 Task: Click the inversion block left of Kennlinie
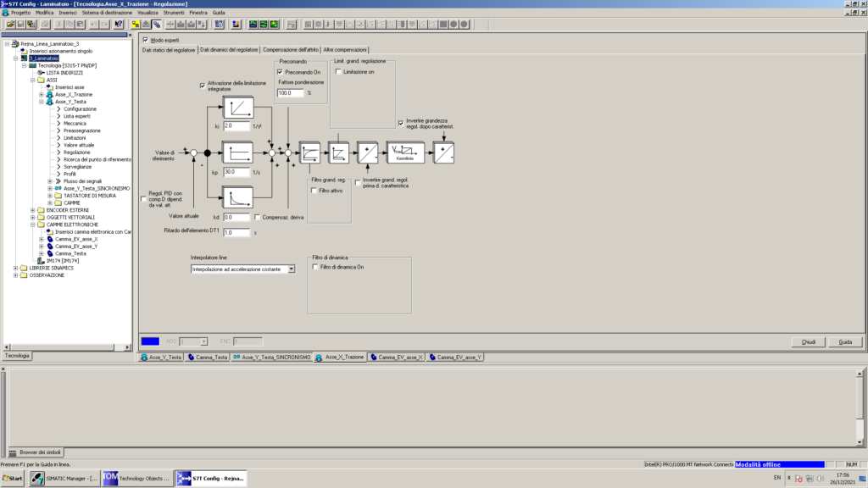(367, 152)
